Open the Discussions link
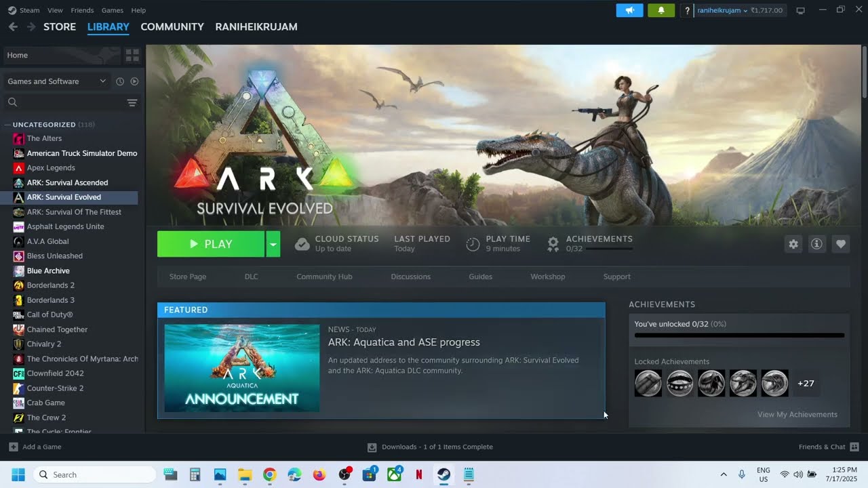This screenshot has height=488, width=868. click(x=411, y=277)
